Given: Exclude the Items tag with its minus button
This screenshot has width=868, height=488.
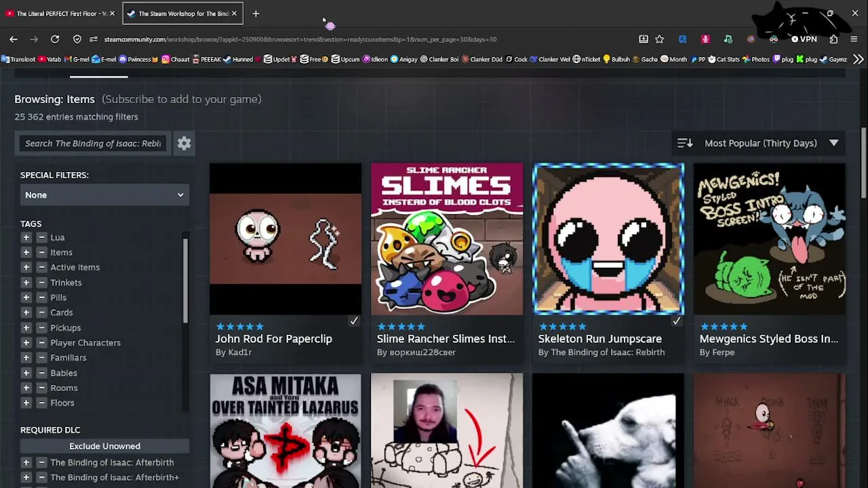Looking at the screenshot, I should pos(41,252).
